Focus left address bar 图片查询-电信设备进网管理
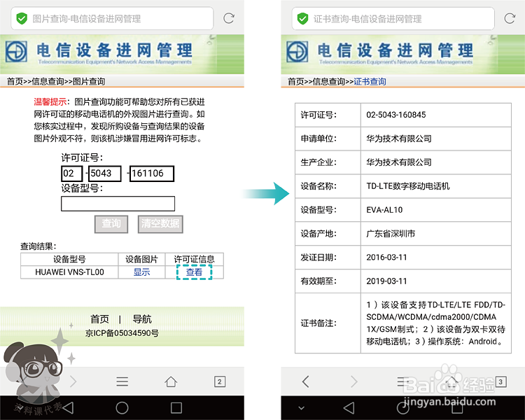Viewport: 525px width, 420px height. point(112,18)
